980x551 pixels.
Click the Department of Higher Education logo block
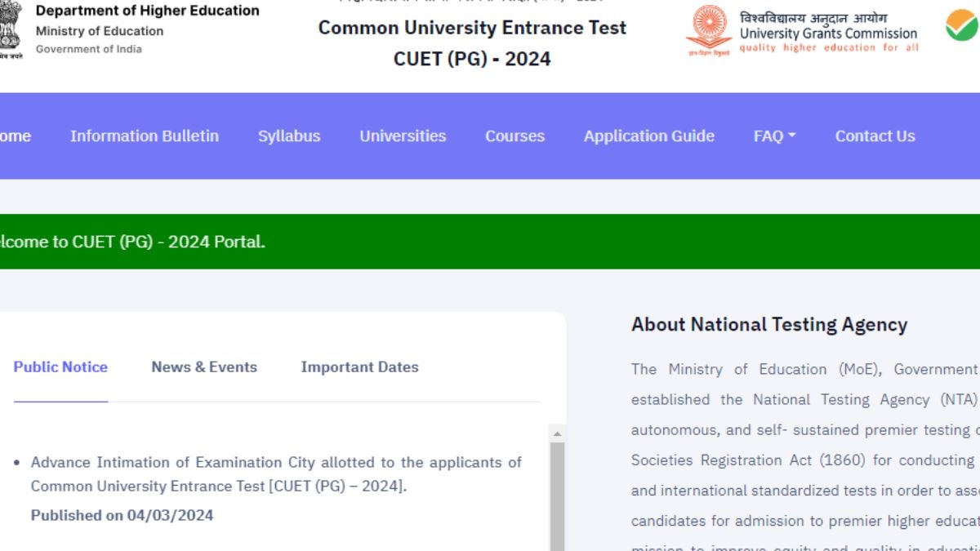point(131,29)
